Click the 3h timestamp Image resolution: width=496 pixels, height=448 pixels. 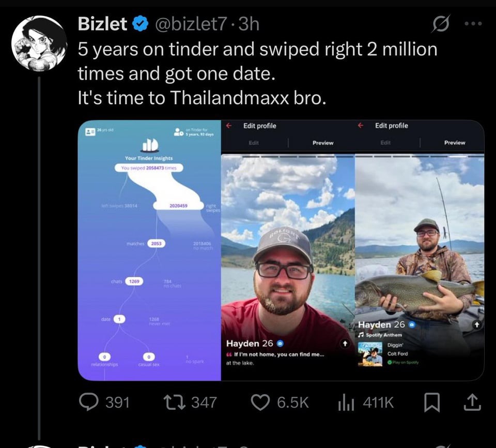click(x=249, y=24)
